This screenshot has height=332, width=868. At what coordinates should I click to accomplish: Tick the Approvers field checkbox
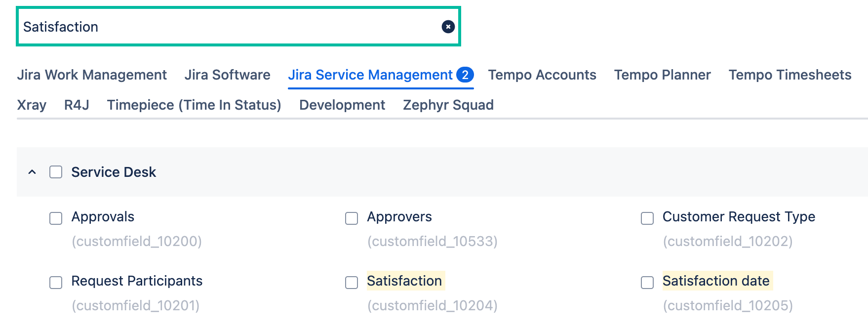point(352,218)
